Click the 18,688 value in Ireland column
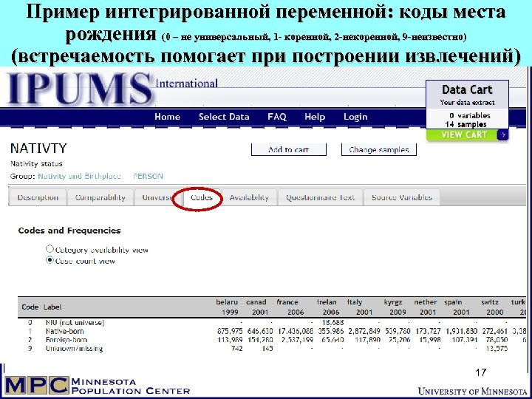 [332, 322]
